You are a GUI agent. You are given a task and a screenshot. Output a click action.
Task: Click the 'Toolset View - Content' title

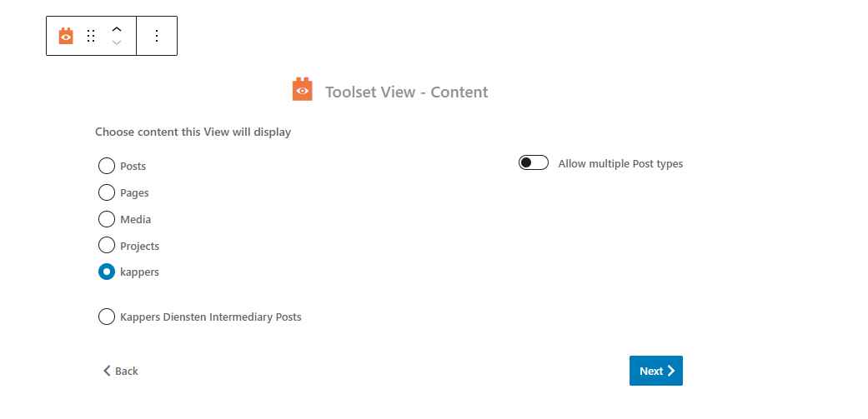coord(406,92)
